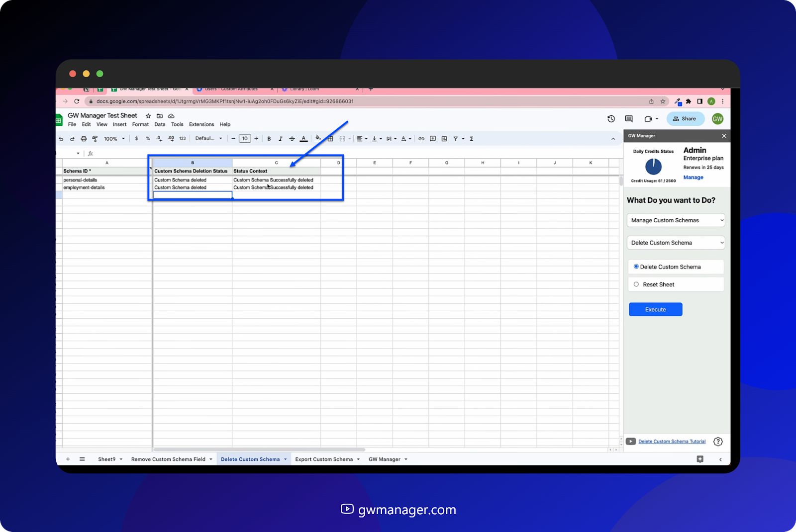Select the Delete Custom Schema radio button
Image resolution: width=796 pixels, height=532 pixels.
point(636,266)
